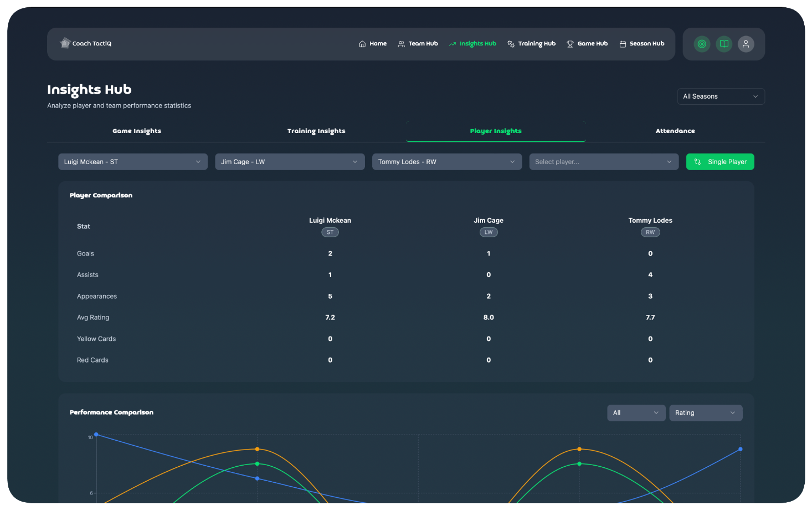Click Luigi Mckean's 7.2 average rating value
Viewport: 812px width, 510px height.
click(x=330, y=318)
